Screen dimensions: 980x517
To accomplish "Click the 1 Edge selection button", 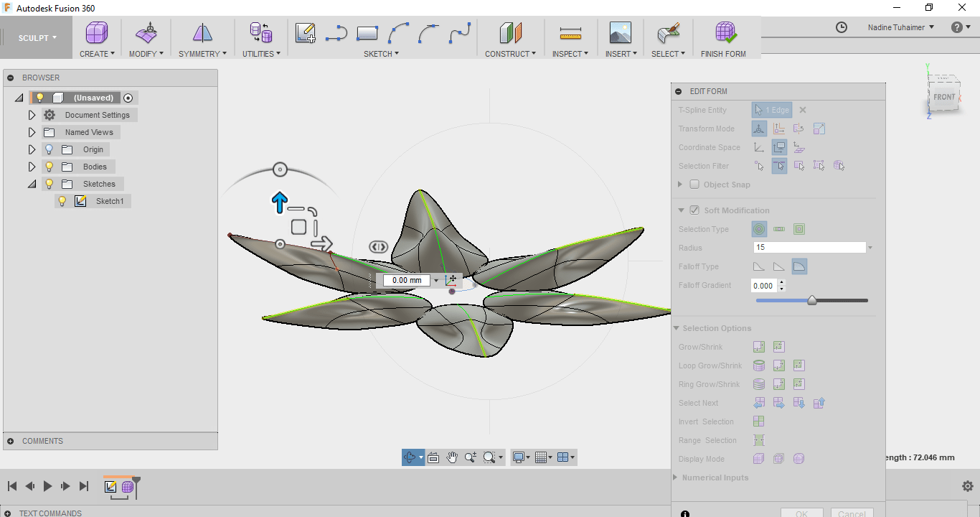I will tap(772, 110).
